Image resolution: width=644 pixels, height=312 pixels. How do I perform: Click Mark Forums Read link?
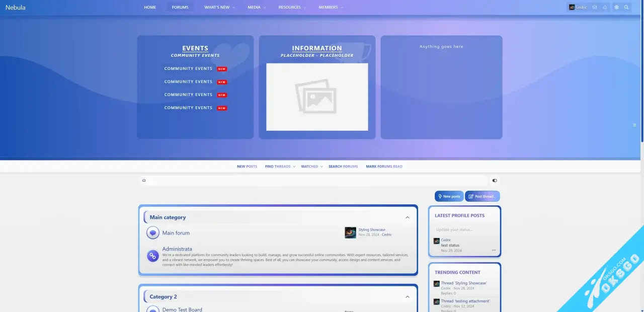click(384, 166)
